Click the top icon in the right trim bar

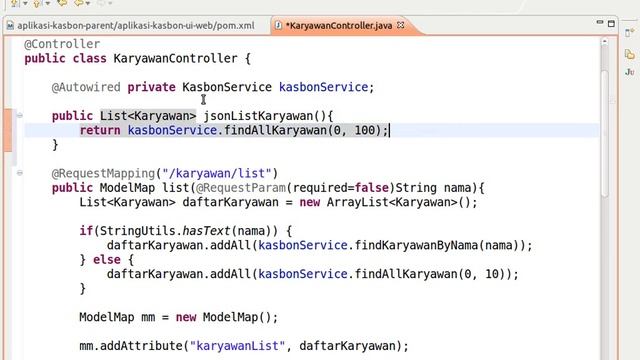[630, 33]
